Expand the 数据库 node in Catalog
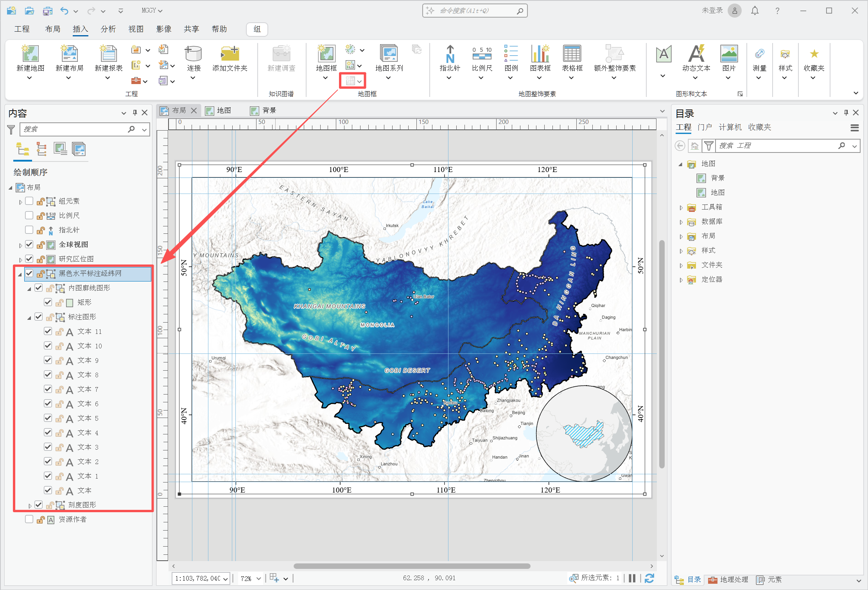The width and height of the screenshot is (868, 590). [x=681, y=222]
